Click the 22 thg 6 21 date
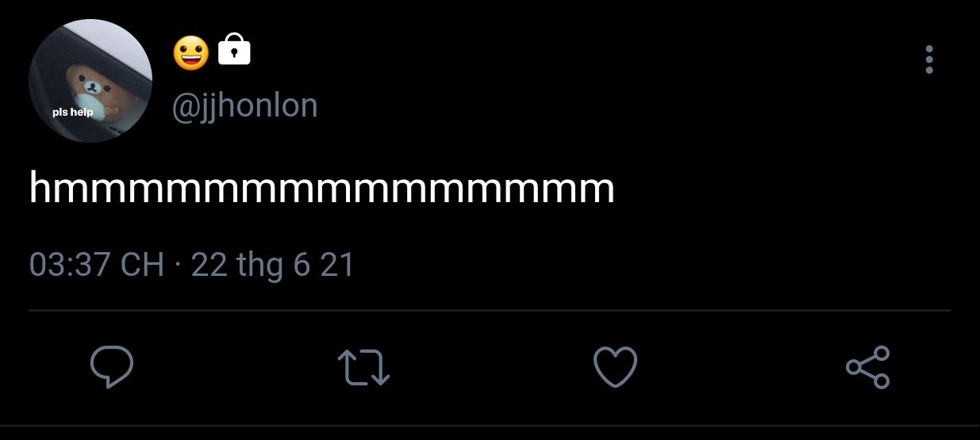 click(272, 265)
